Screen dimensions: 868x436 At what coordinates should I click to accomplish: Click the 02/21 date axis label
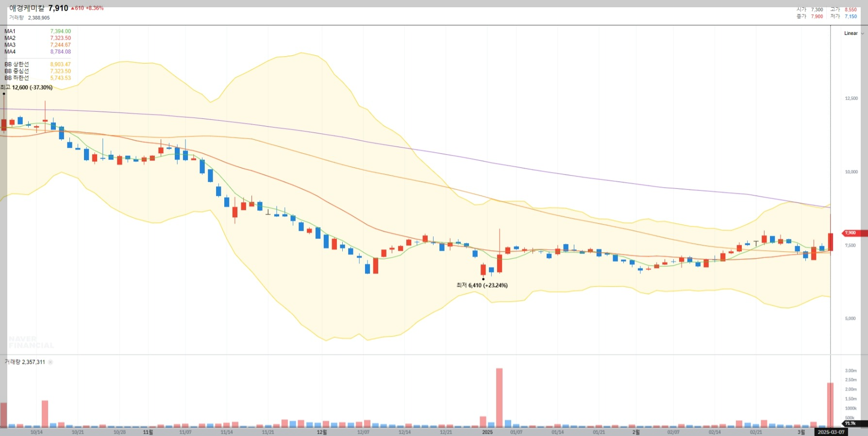point(756,432)
